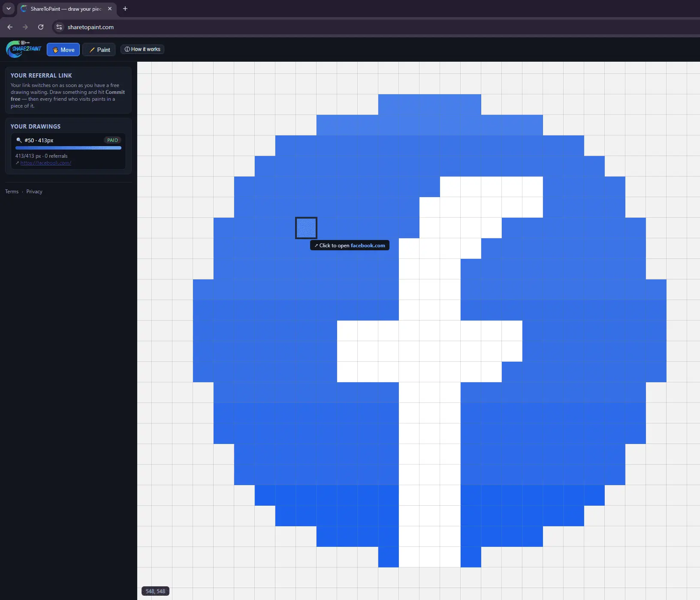The width and height of the screenshot is (700, 600).
Task: Click the drawing progress bar
Action: pyautogui.click(x=68, y=148)
